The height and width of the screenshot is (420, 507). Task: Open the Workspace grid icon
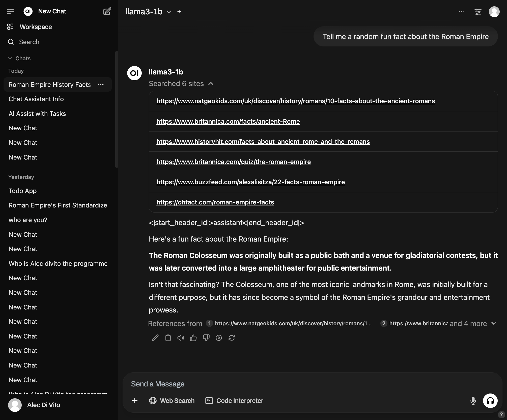point(10,27)
